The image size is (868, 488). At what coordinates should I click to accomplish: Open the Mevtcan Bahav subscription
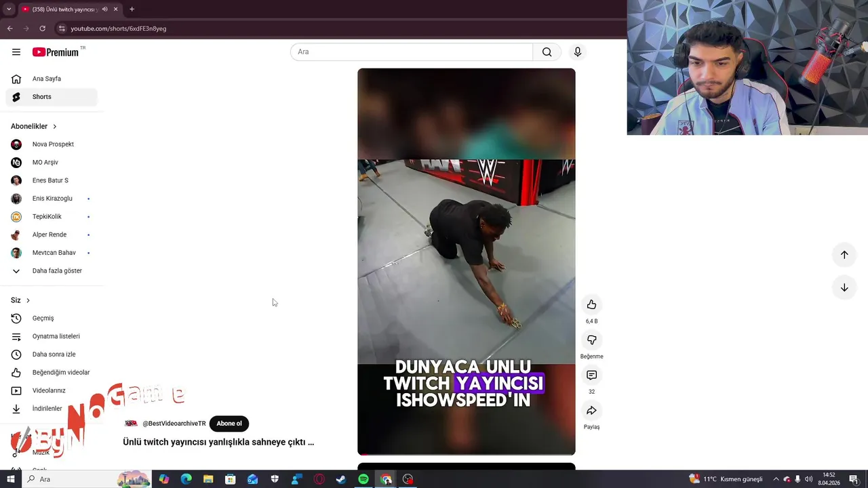[52, 253]
